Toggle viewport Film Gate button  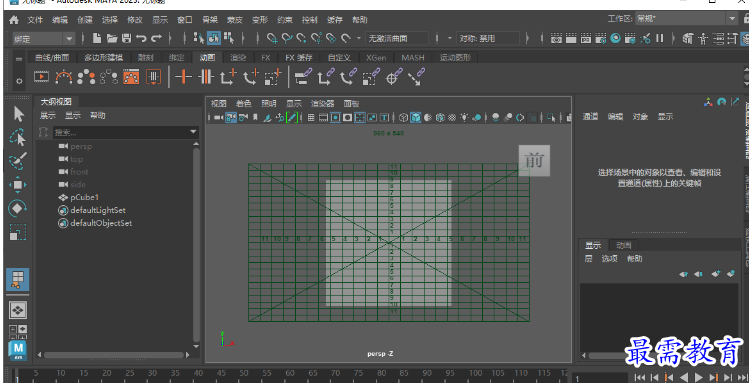323,117
